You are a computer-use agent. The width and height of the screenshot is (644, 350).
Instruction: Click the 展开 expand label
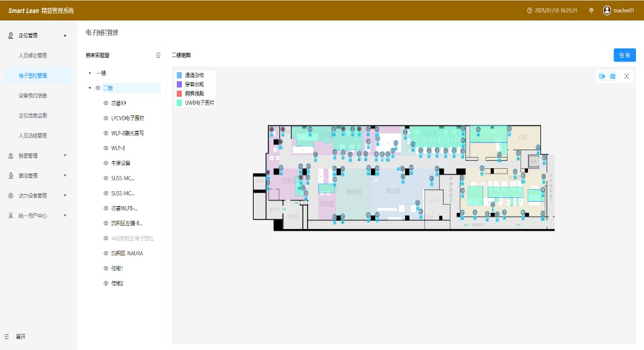[20, 336]
